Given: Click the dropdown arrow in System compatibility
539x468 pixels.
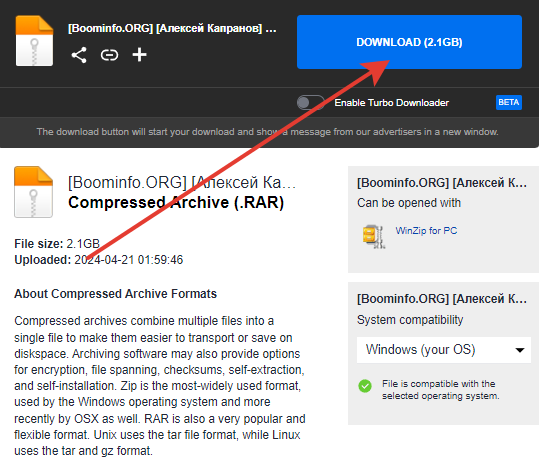Looking at the screenshot, I should [x=520, y=350].
